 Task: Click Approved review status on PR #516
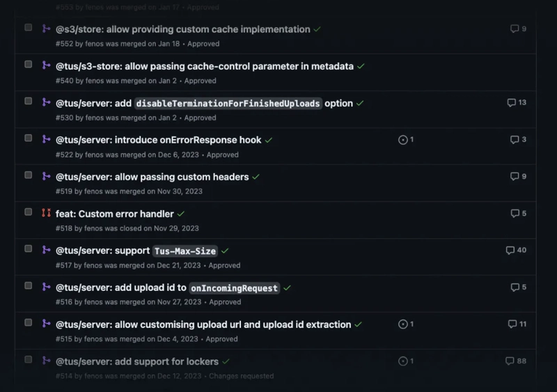click(x=225, y=302)
